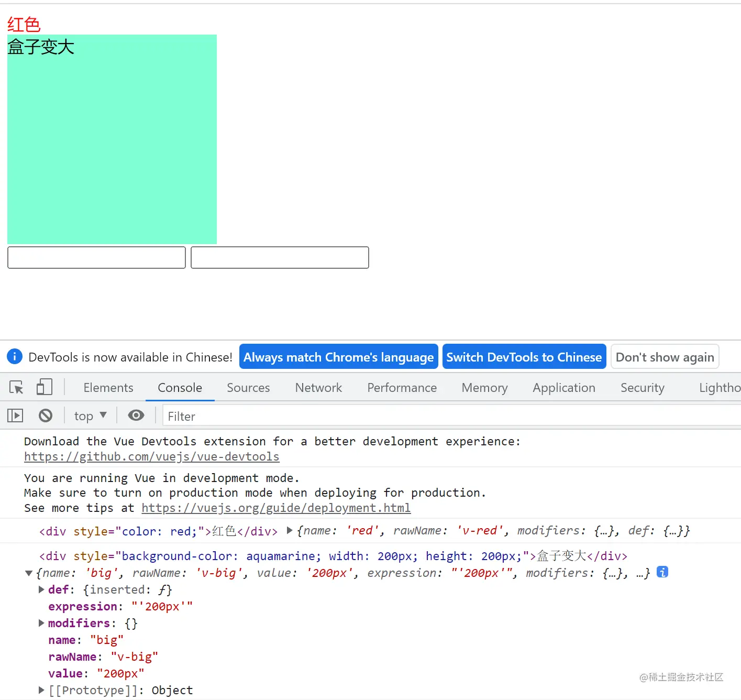This screenshot has width=741, height=700.
Task: Select the logged aquamarine div element
Action: [333, 556]
